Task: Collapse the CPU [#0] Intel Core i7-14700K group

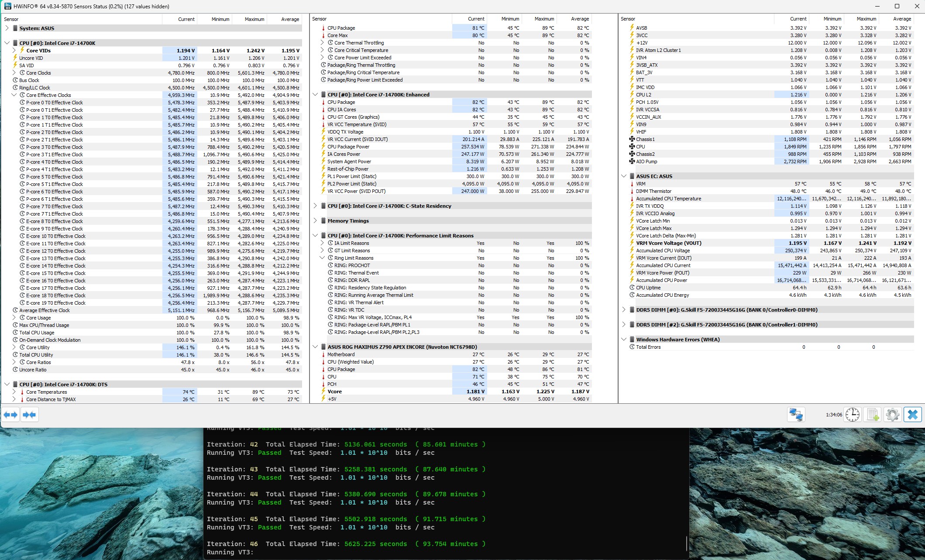Action: tap(7, 43)
